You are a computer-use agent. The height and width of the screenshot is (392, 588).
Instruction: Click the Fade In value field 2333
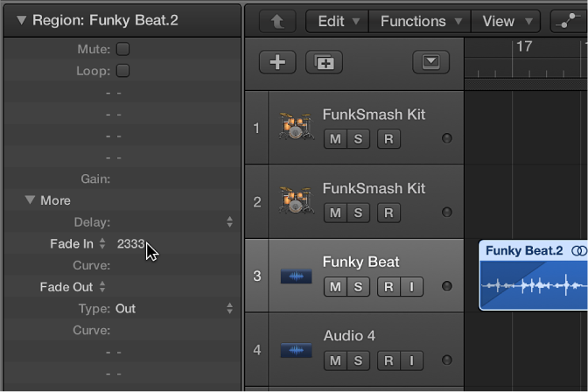tap(130, 244)
